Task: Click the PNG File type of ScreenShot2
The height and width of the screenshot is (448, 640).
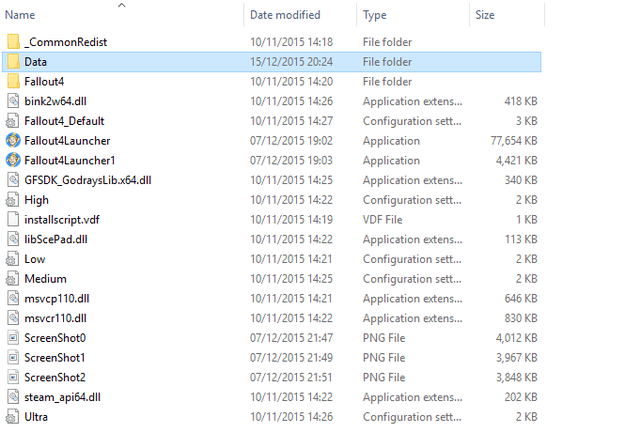Action: pyautogui.click(x=384, y=377)
